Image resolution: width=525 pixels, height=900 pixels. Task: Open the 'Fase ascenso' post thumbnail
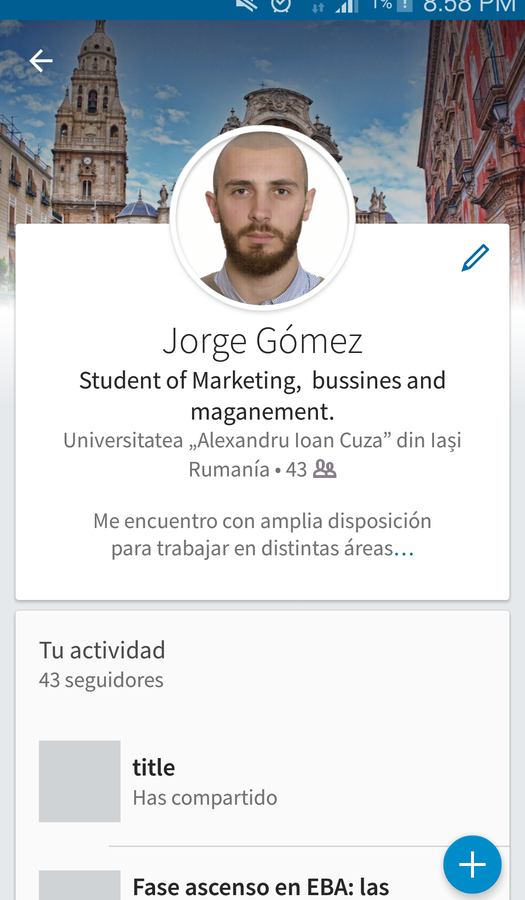(x=80, y=885)
